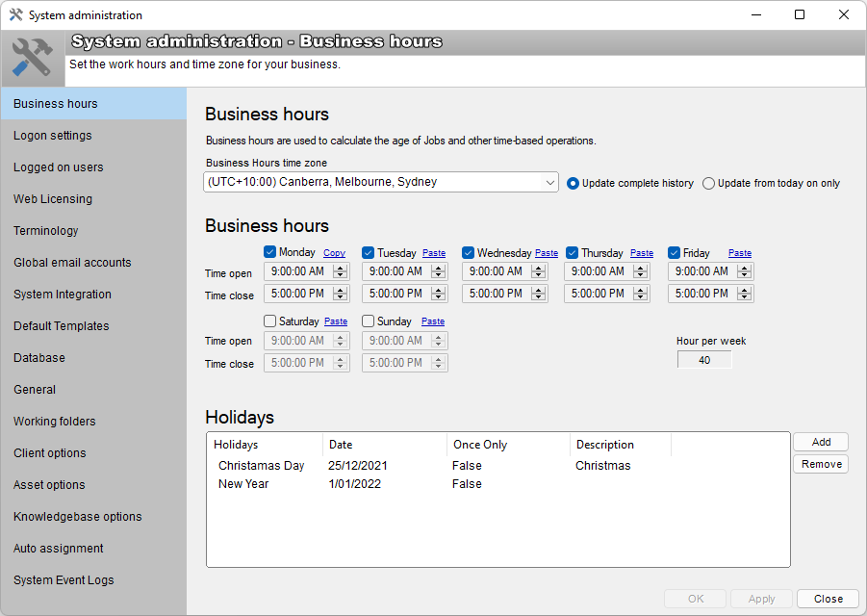Open Asset options
Viewport: 867px width, 616px height.
click(x=93, y=485)
